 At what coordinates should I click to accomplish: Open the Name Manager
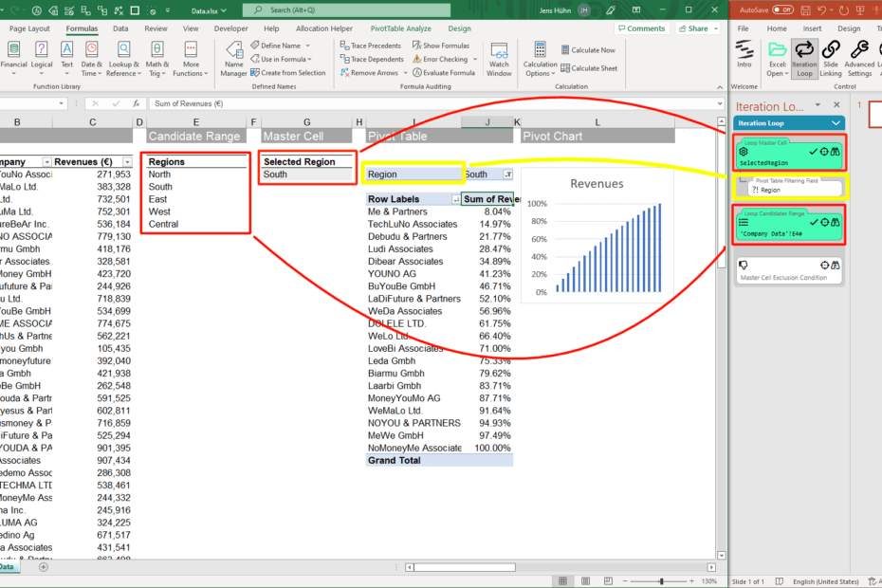(x=233, y=59)
